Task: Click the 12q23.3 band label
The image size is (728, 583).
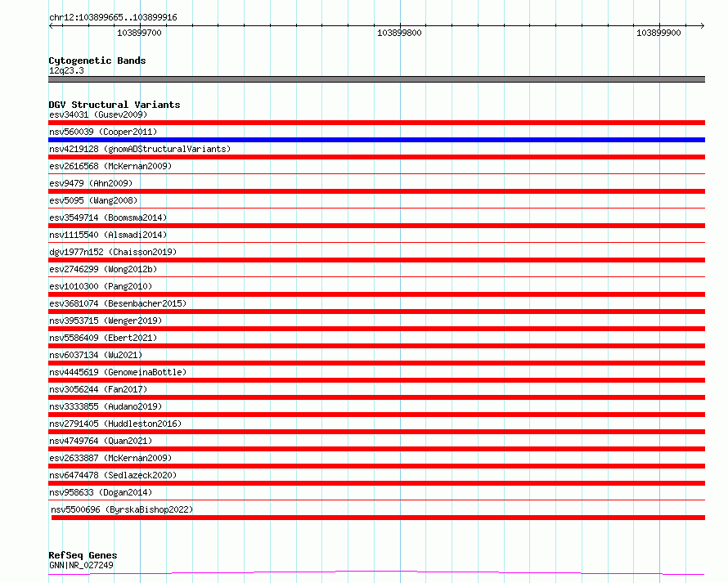Action: click(66, 70)
